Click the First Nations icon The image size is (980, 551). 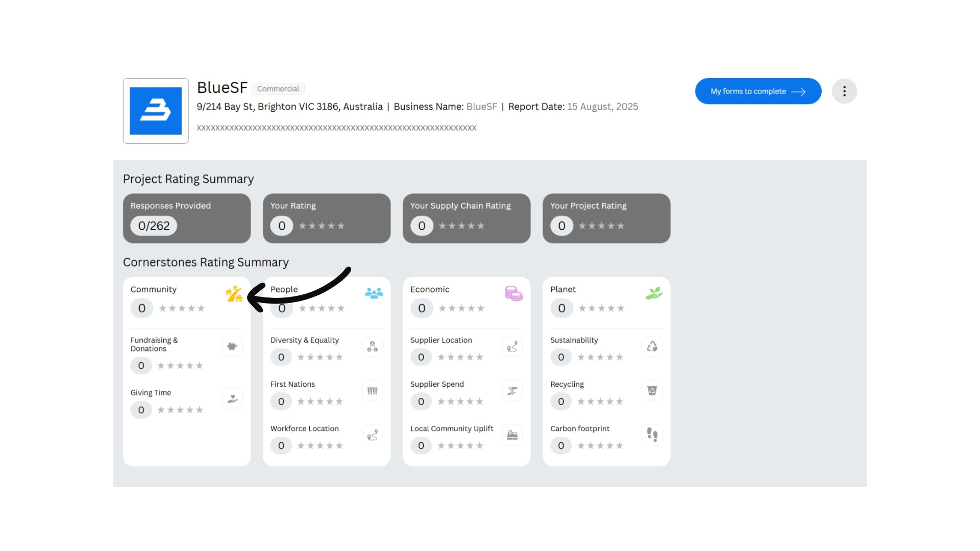click(373, 391)
